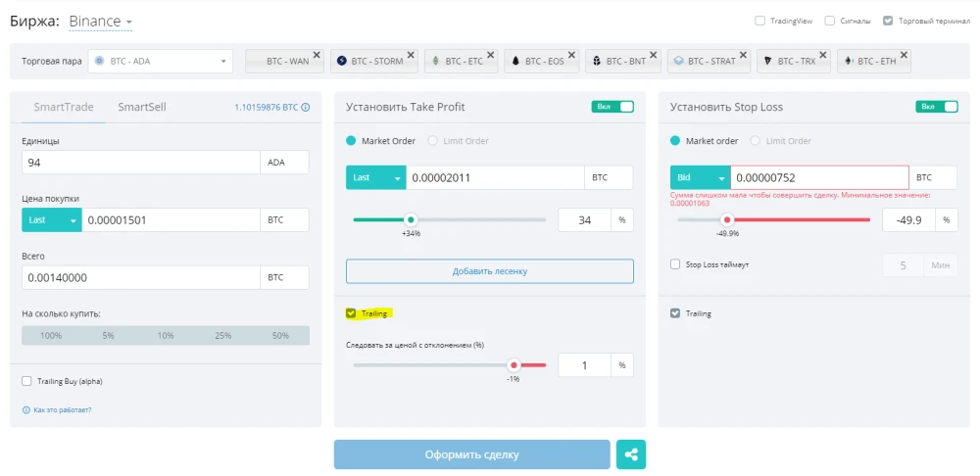Close the BTC - ETH pair tab
The width and height of the screenshot is (980, 476).
[904, 55]
